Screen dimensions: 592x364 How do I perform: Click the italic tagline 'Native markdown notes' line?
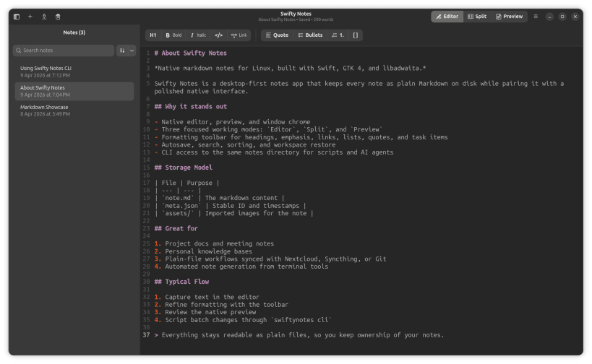coord(290,69)
